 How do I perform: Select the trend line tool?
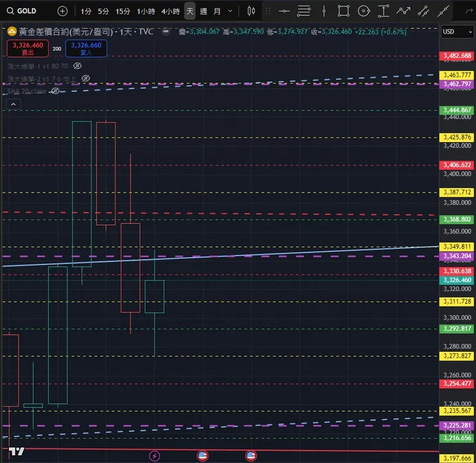tap(443, 11)
